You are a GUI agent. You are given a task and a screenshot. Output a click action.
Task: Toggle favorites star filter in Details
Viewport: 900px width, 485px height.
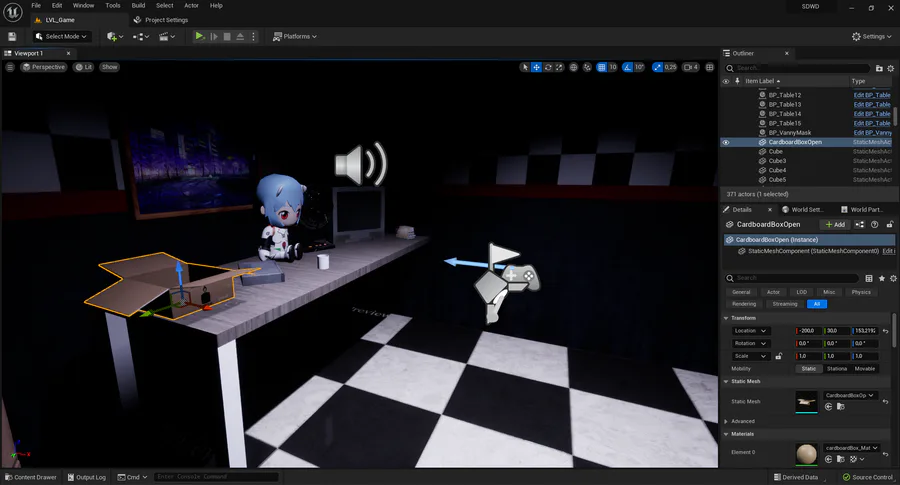click(x=882, y=278)
